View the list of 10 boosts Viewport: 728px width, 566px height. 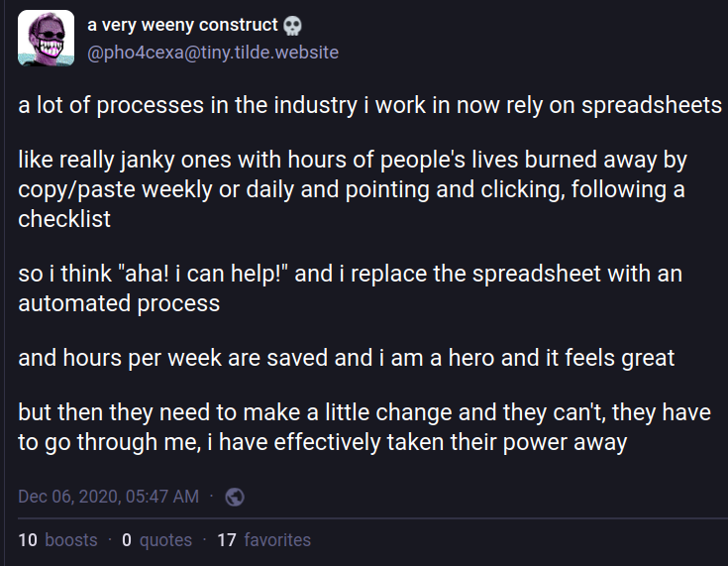click(x=58, y=540)
